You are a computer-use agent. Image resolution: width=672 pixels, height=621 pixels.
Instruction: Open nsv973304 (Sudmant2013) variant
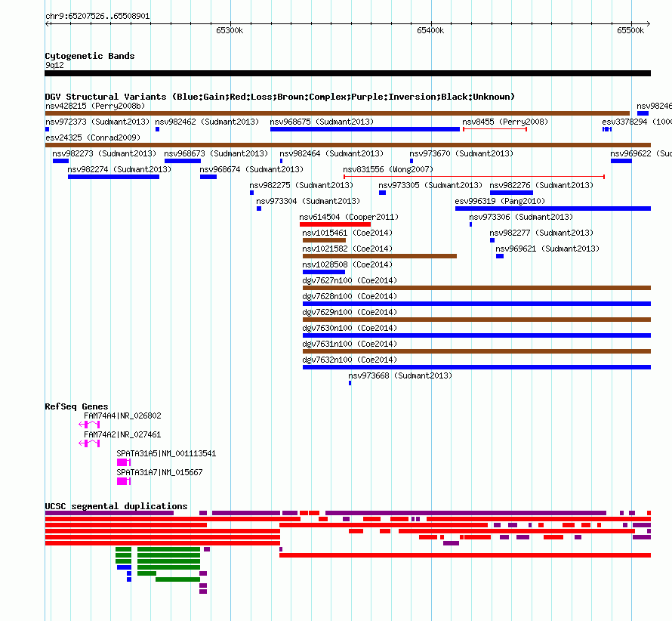coord(259,209)
